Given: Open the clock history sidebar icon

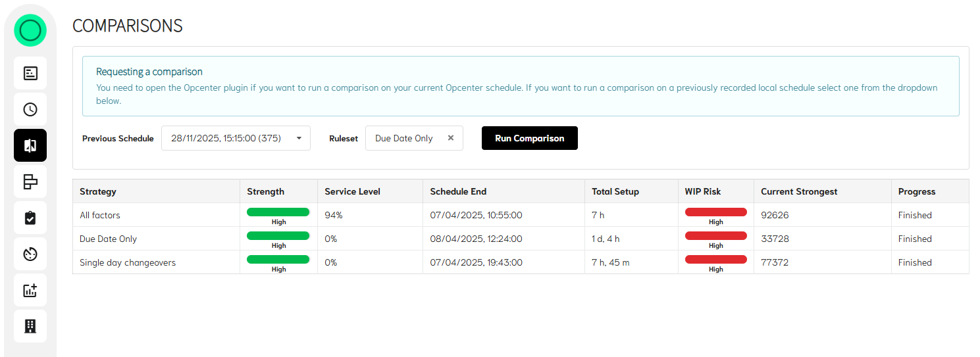Looking at the screenshot, I should 30,109.
